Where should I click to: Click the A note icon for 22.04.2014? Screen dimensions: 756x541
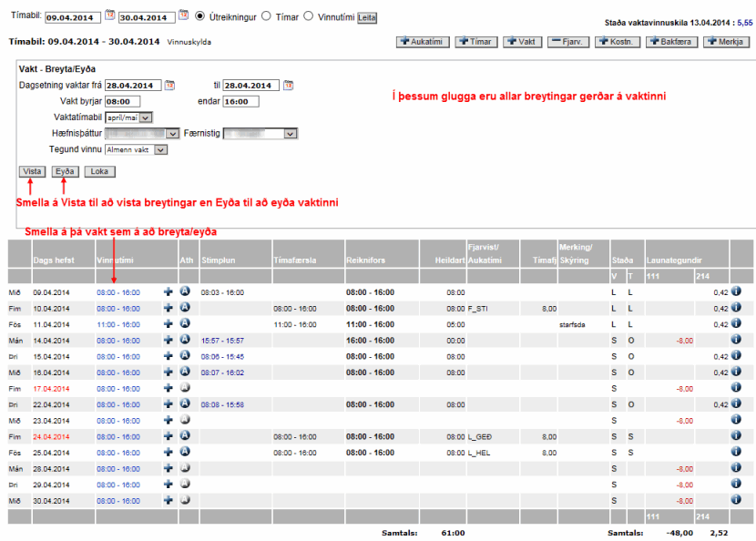(x=185, y=403)
